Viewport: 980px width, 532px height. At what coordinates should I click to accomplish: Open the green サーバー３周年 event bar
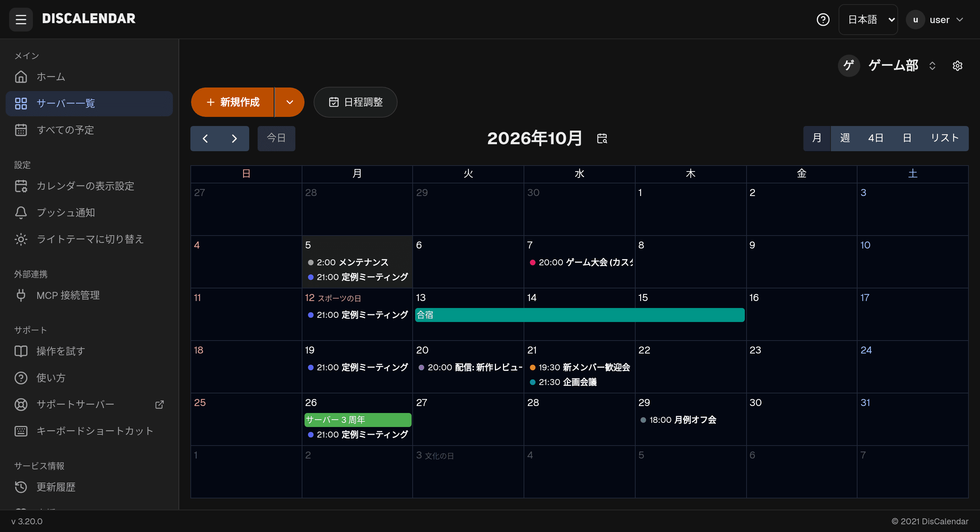click(358, 420)
